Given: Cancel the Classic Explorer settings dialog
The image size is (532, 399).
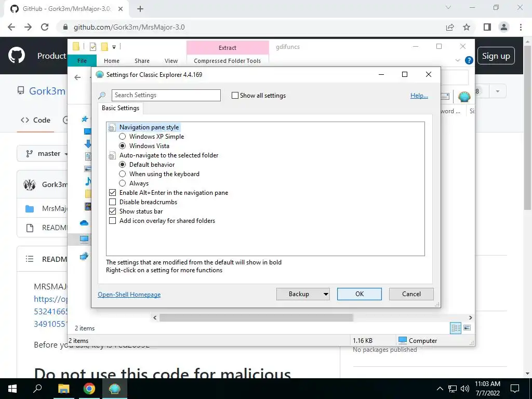Looking at the screenshot, I should click(411, 294).
